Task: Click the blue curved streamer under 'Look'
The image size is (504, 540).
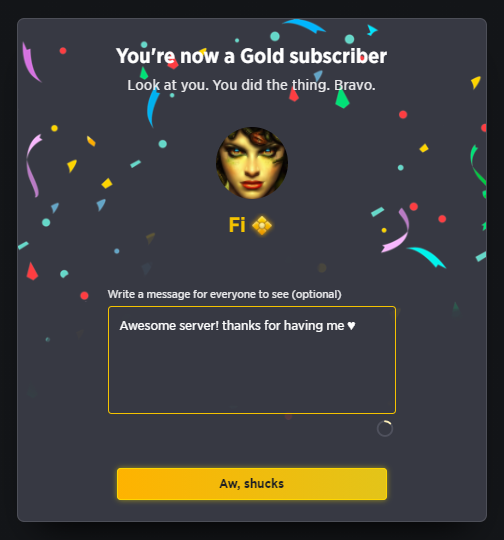Action: (153, 107)
